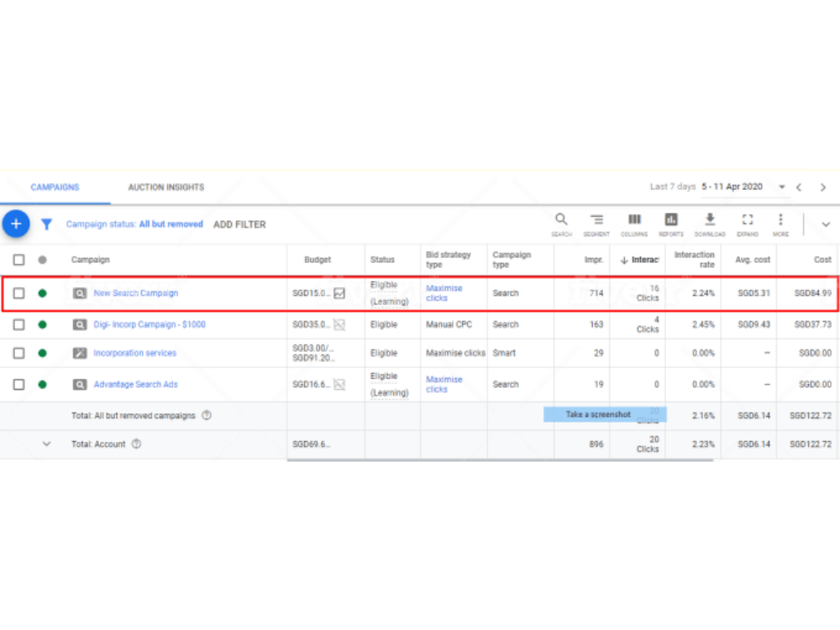
Task: Open Digi-Incorp Campaign - $1000 link
Action: [x=150, y=324]
